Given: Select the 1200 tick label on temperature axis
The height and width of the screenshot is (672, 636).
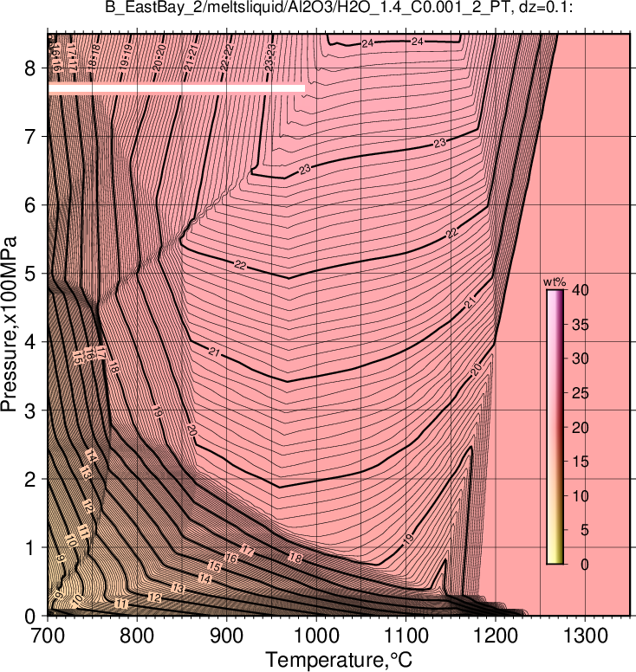Looking at the screenshot, I should 496,636.
